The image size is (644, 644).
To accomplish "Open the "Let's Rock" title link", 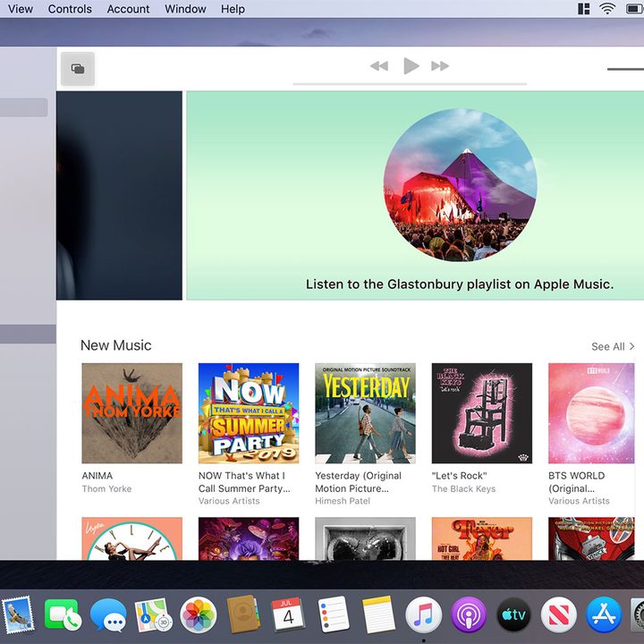I will tap(459, 476).
